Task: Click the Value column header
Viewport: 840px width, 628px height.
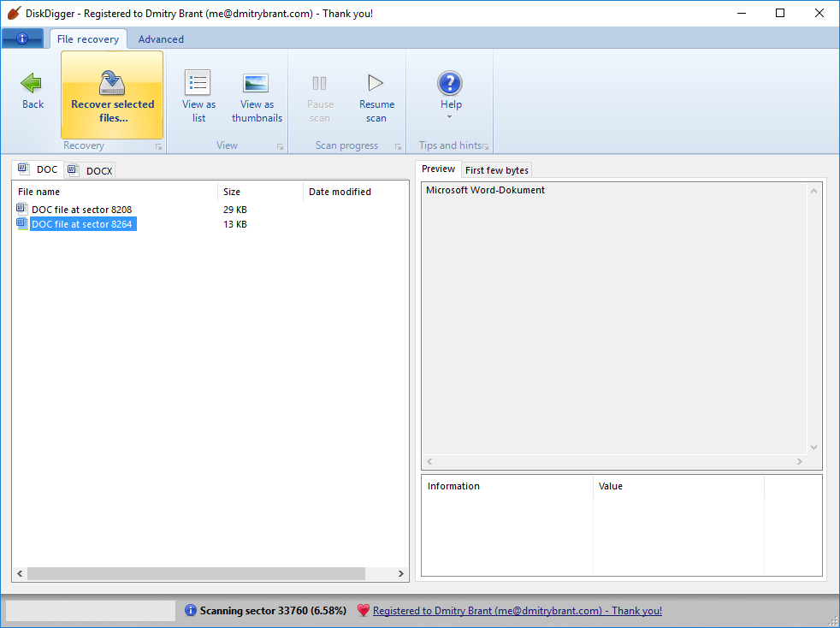Action: point(678,486)
